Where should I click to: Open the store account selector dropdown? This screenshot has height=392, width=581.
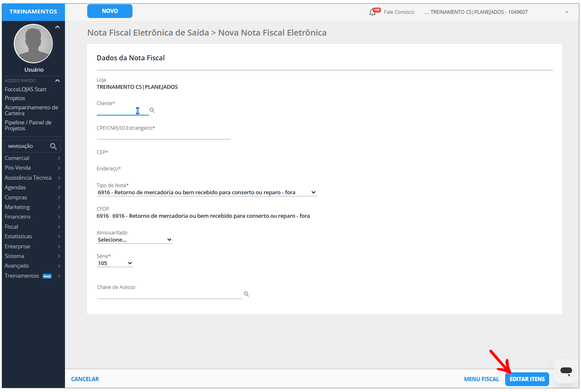(x=566, y=12)
